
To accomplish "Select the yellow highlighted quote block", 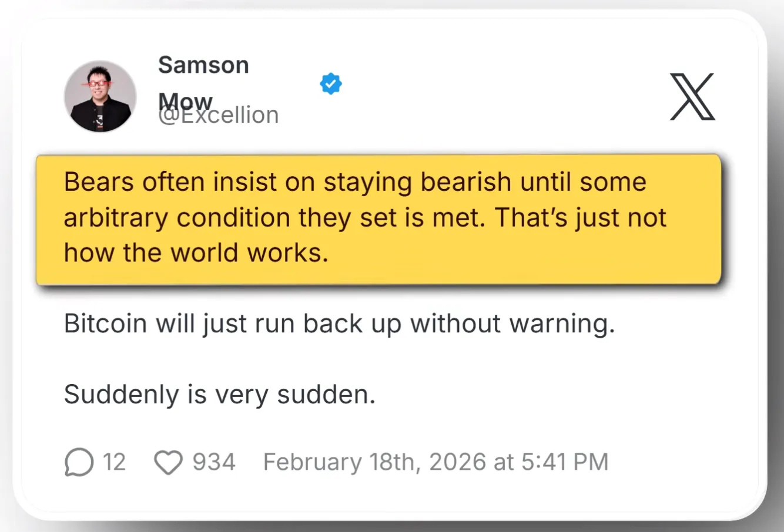I will (378, 220).
